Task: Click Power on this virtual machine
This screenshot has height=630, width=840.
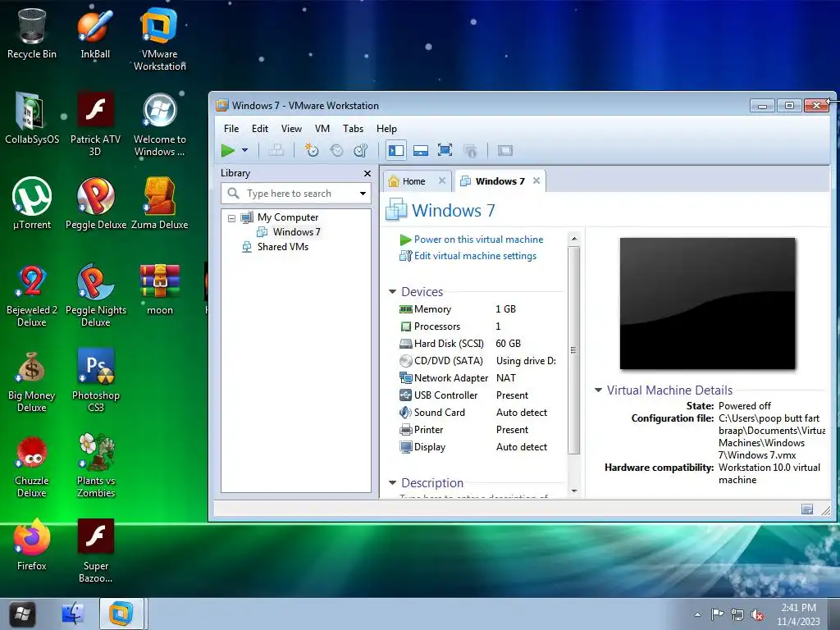Action: click(x=478, y=240)
